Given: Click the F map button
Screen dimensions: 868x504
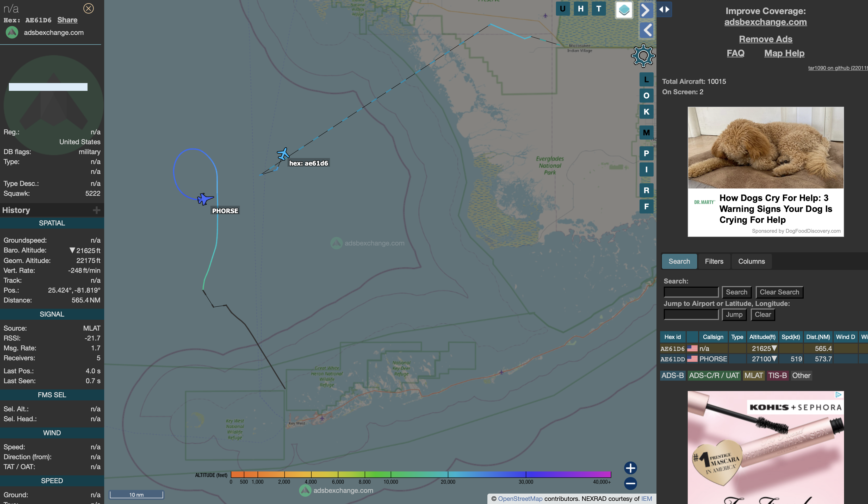Looking at the screenshot, I should (646, 206).
